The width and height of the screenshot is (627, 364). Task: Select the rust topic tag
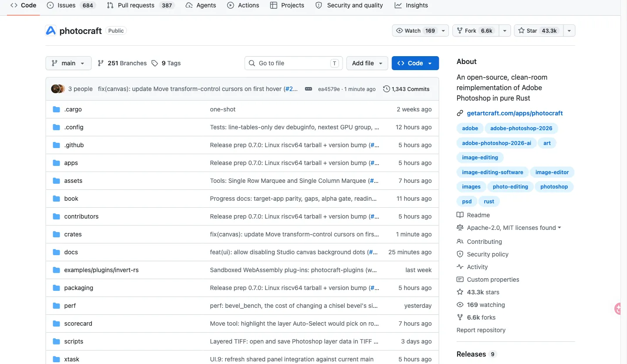[489, 202]
